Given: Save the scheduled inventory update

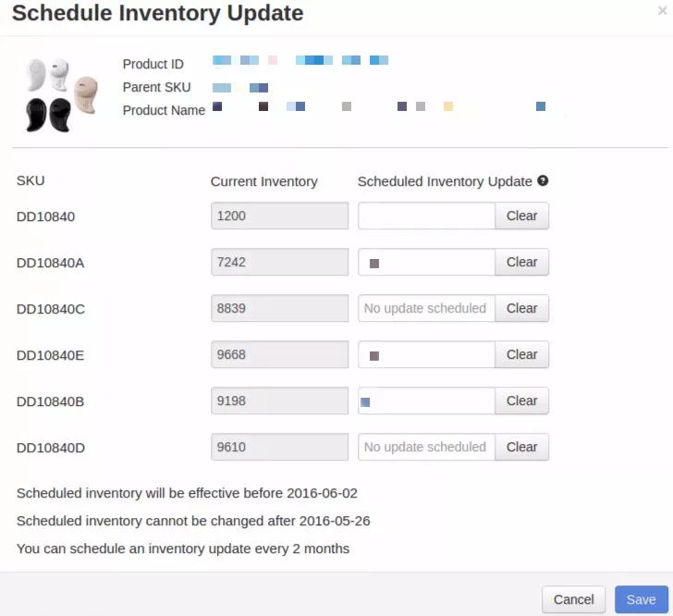Looking at the screenshot, I should tap(641, 599).
